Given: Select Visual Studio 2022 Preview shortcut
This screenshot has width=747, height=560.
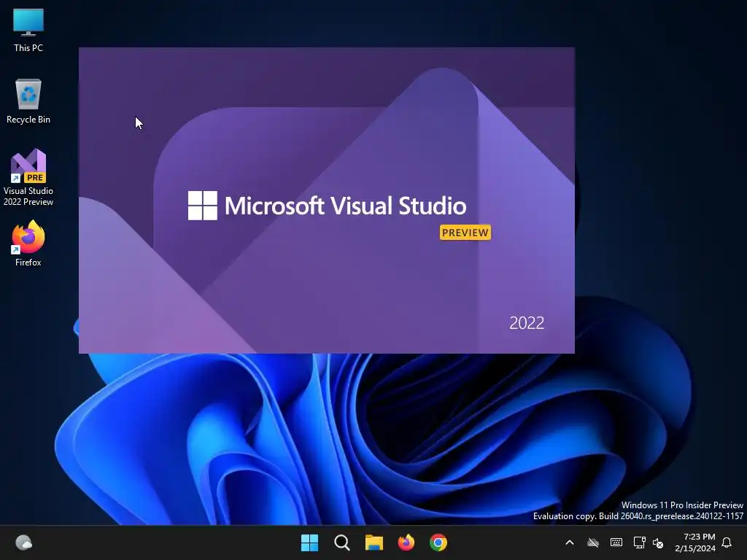Looking at the screenshot, I should click(28, 177).
